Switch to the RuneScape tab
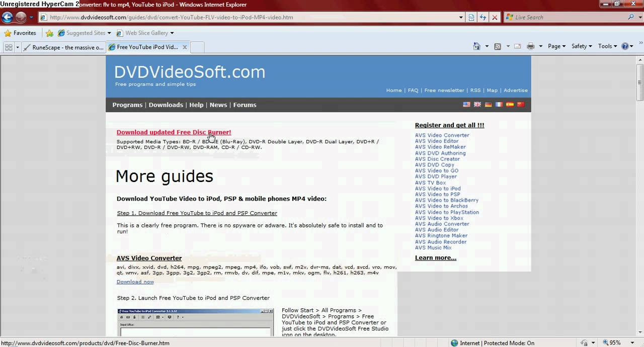 [x=63, y=47]
